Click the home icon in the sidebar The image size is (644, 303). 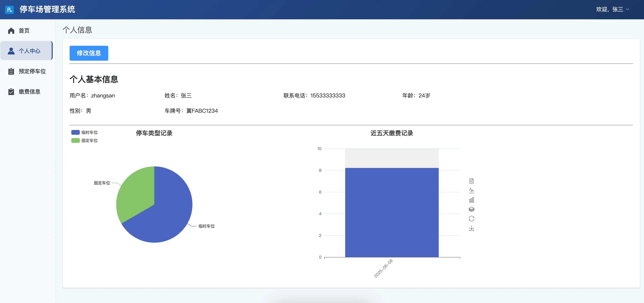pyautogui.click(x=11, y=31)
